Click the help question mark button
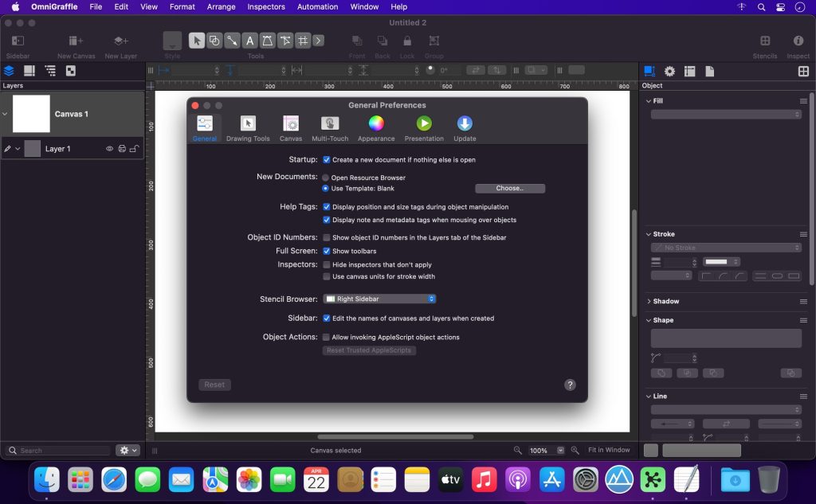The width and height of the screenshot is (816, 504). pyautogui.click(x=570, y=385)
